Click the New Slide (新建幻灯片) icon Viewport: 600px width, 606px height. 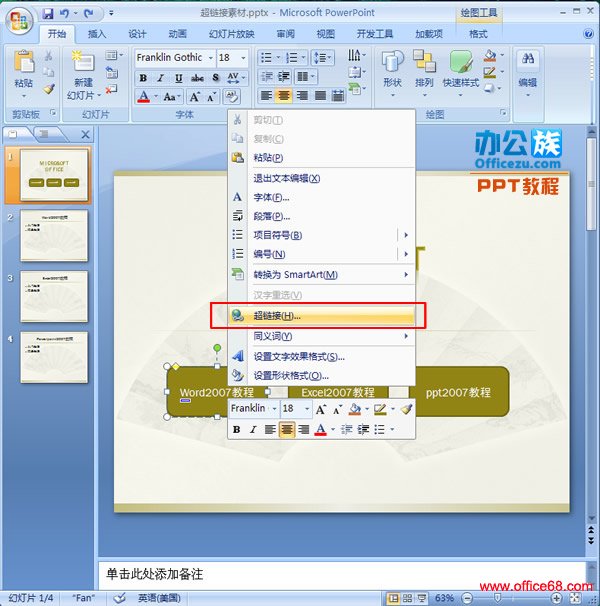tap(83, 61)
